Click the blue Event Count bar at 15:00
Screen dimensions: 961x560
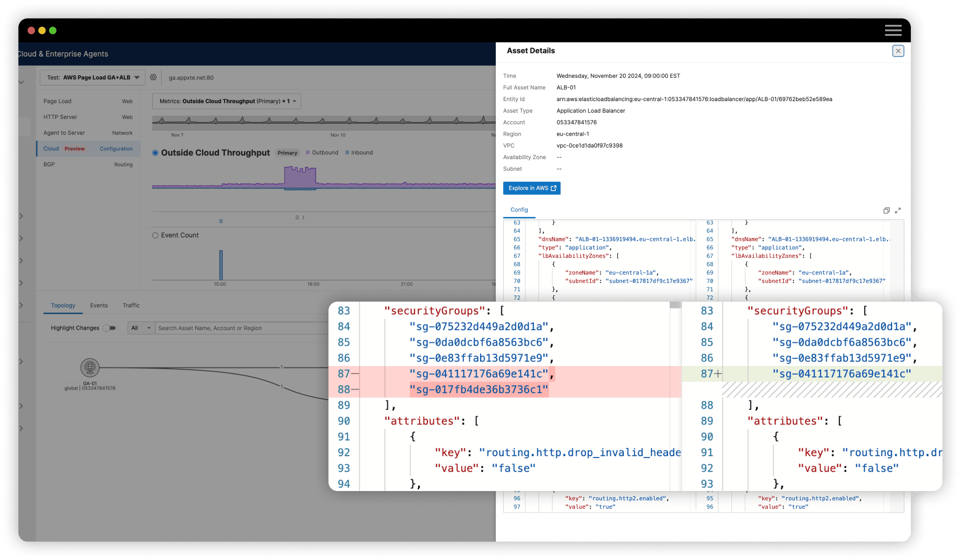click(221, 265)
